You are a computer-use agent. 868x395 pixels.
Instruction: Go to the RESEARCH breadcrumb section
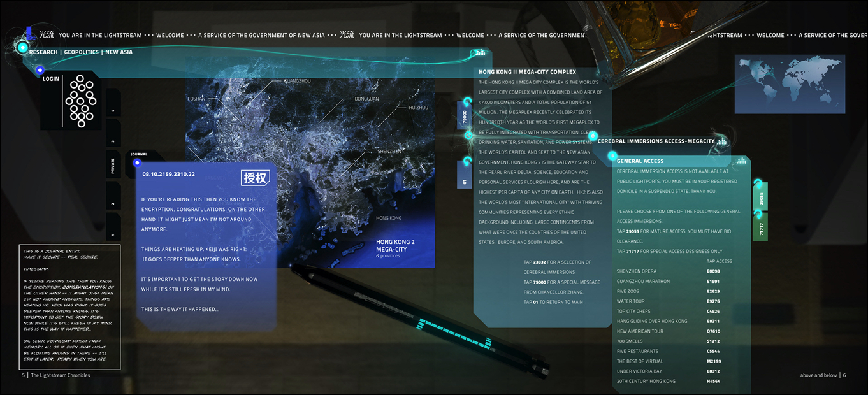[x=43, y=52]
